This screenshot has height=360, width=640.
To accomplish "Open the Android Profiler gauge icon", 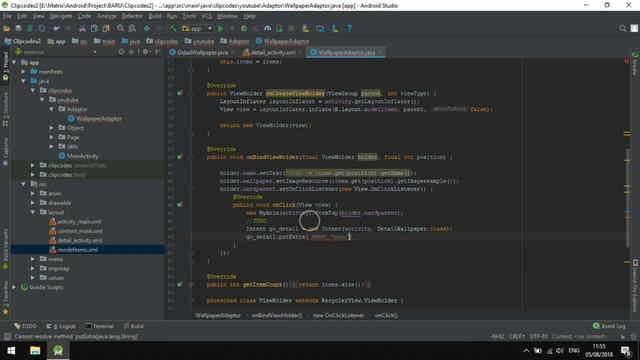I will coord(268,29).
